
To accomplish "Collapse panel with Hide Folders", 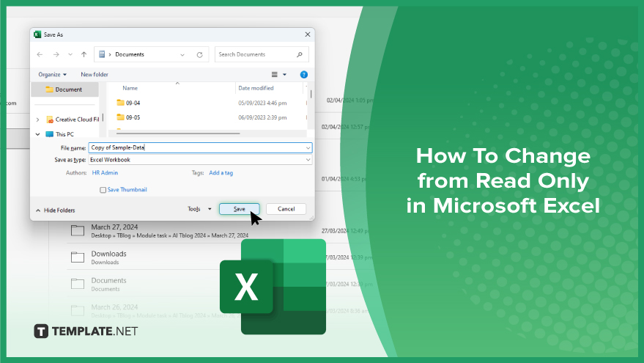I will (56, 210).
